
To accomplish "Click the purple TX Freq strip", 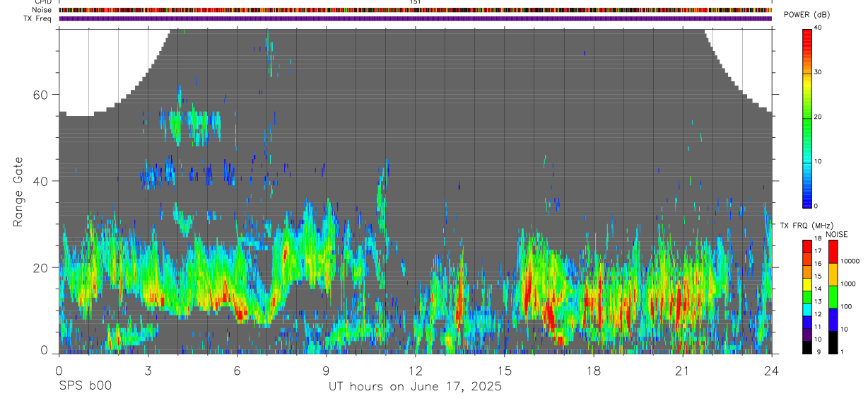I will pyautogui.click(x=415, y=18).
